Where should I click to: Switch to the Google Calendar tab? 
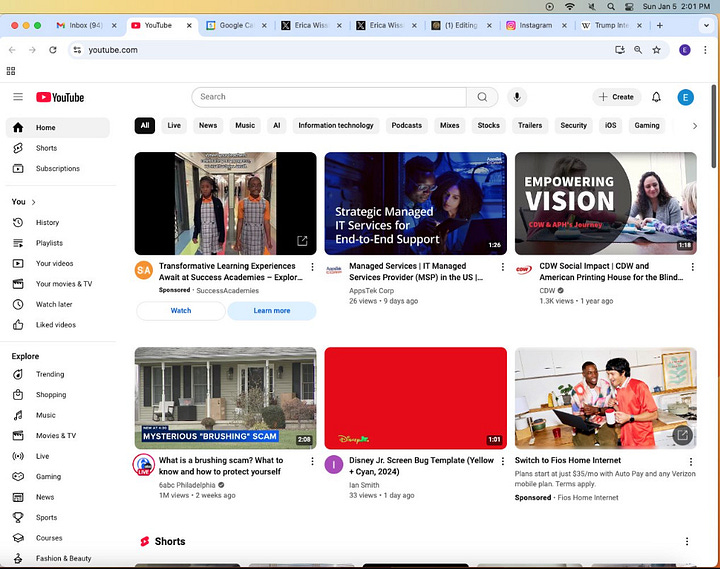(x=236, y=25)
